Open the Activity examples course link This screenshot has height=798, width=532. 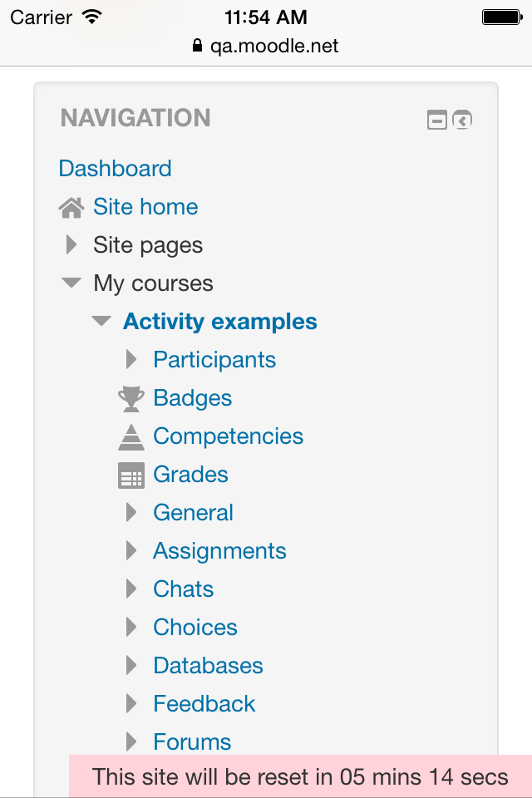pyautogui.click(x=220, y=322)
